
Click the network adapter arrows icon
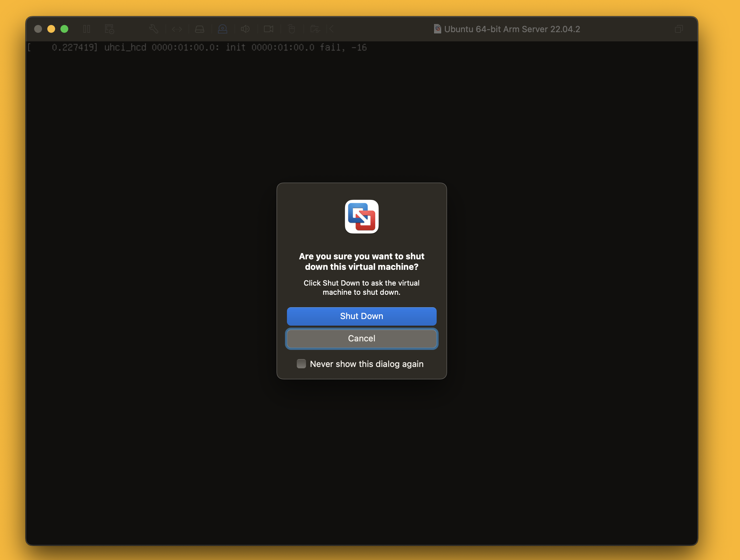click(177, 29)
